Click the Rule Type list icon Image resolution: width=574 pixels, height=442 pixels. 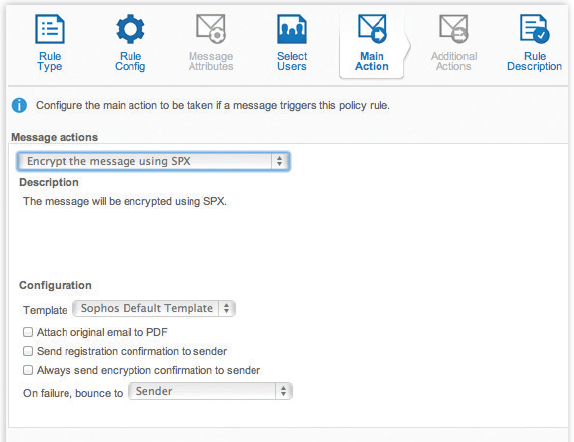50,29
